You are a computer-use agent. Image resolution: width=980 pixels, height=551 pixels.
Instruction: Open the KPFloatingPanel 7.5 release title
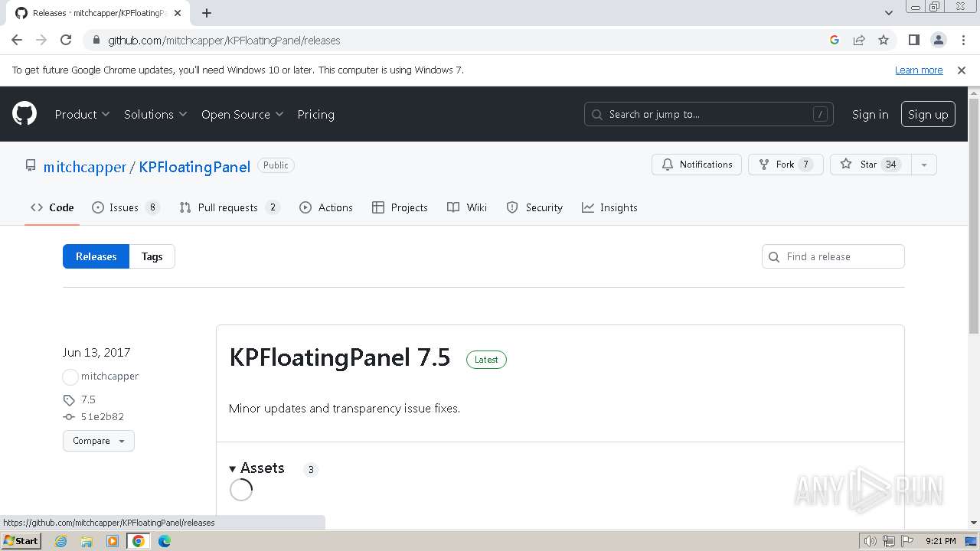pos(340,357)
